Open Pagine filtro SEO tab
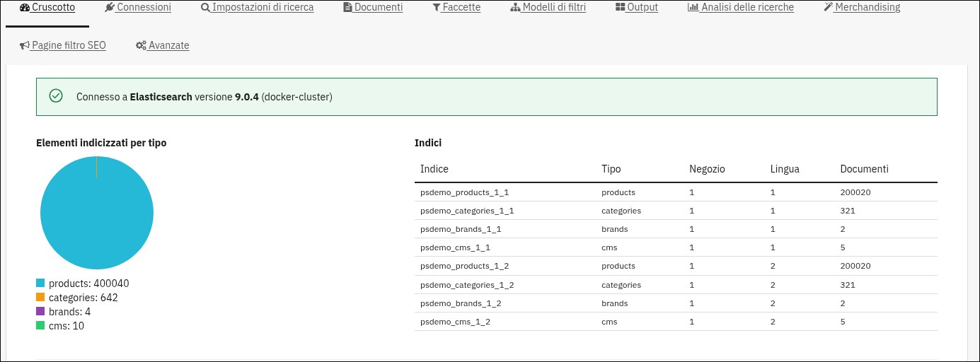This screenshot has width=980, height=362. pyautogui.click(x=63, y=45)
